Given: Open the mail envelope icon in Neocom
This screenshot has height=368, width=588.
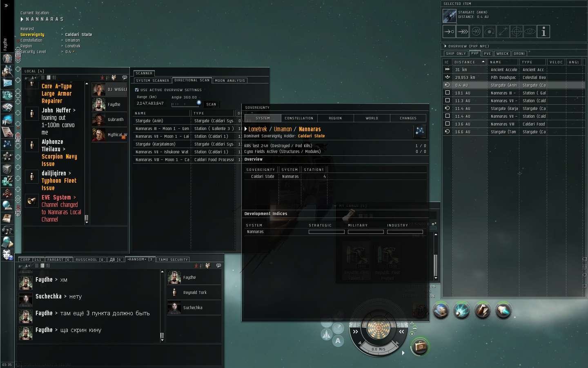Looking at the screenshot, I should [7, 83].
